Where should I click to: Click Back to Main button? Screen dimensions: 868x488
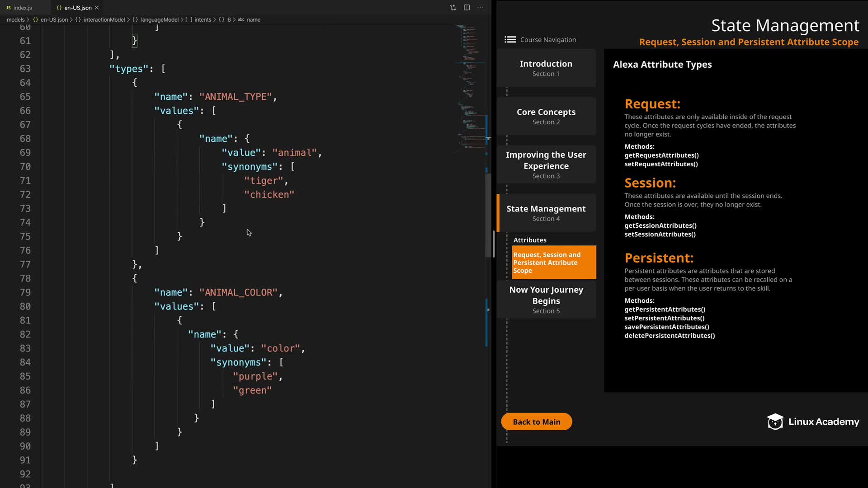536,422
